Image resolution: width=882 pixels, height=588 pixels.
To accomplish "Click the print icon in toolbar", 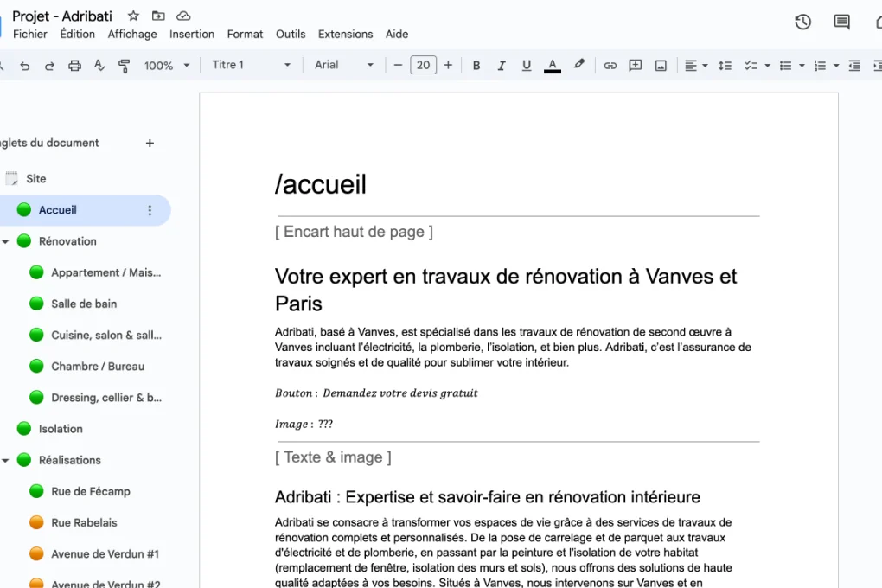I will [74, 66].
